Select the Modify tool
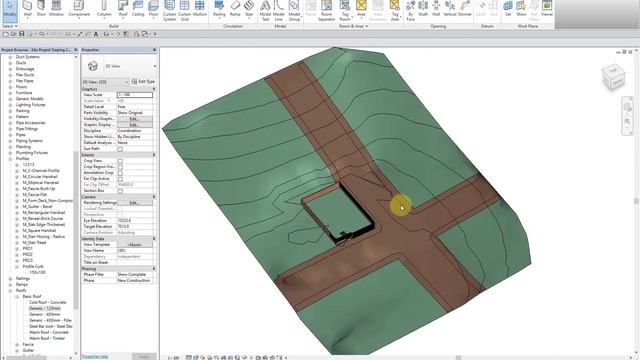640x360 pixels. 10,10
